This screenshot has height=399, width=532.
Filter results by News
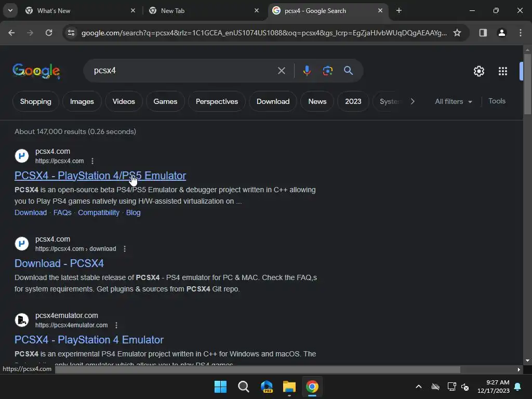coord(317,101)
